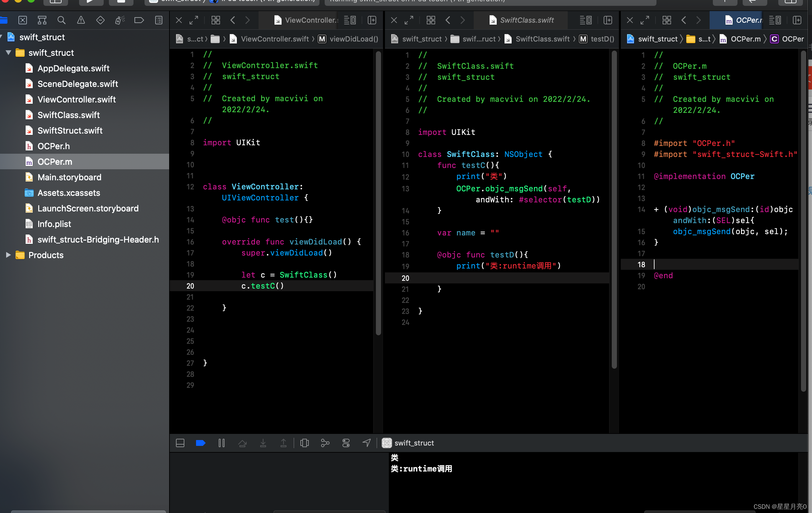Screen dimensions: 812x513
Task: Collapse the swift_struct folder group
Action: click(x=8, y=53)
